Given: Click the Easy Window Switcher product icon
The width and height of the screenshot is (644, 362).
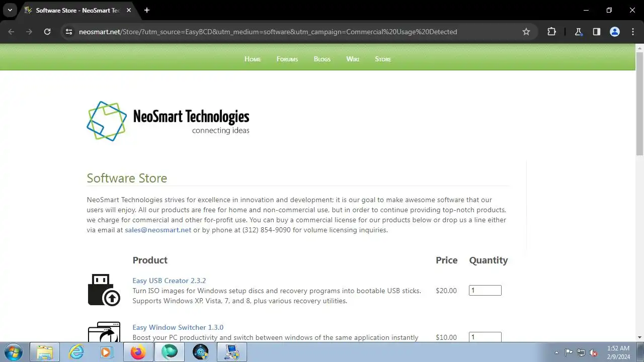Looking at the screenshot, I should (x=104, y=332).
